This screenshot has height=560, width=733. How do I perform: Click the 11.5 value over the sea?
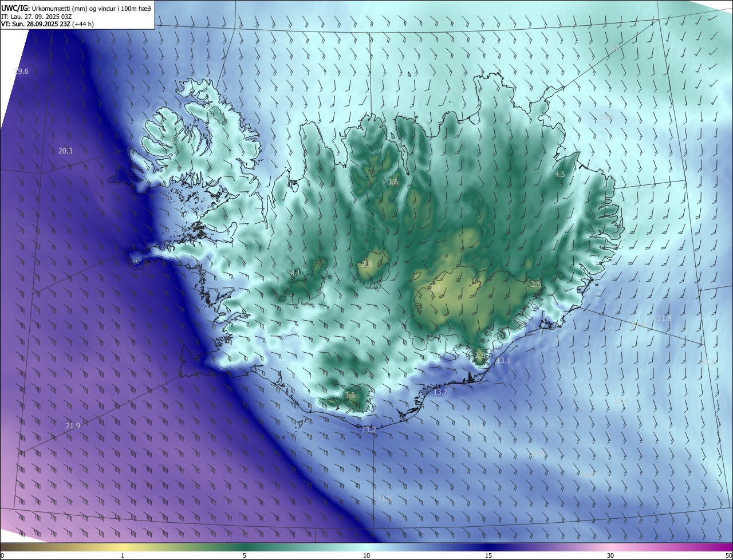tap(384, 498)
